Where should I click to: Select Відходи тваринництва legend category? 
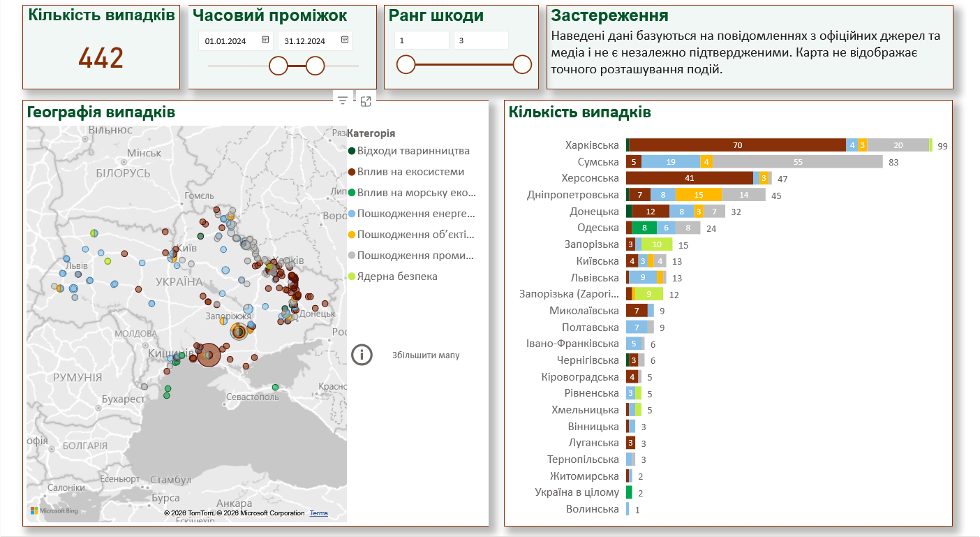click(x=413, y=151)
